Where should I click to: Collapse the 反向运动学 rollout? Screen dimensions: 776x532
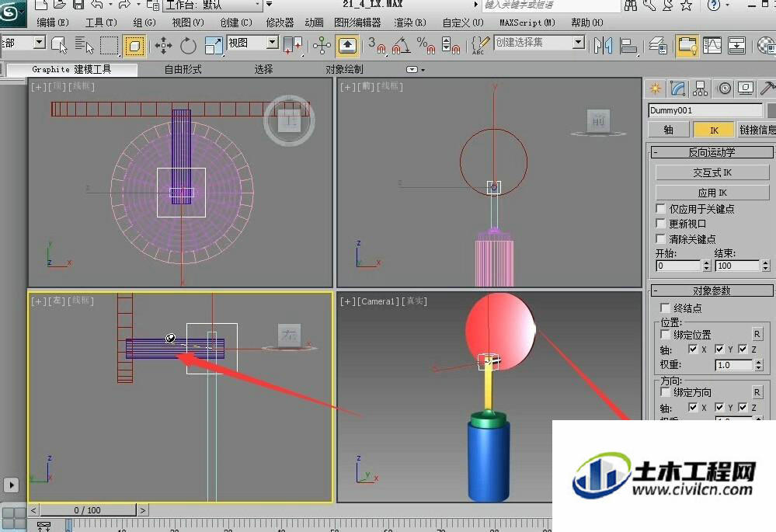point(712,152)
